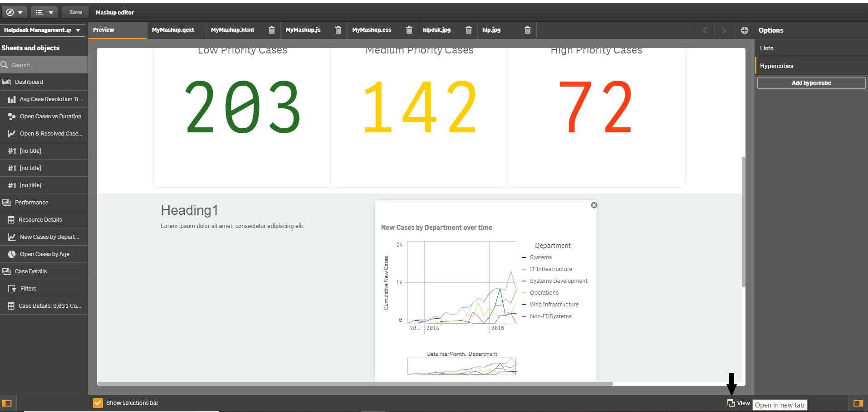Switch to the Preview tab
Image resolution: width=868 pixels, height=412 pixels.
(x=118, y=30)
